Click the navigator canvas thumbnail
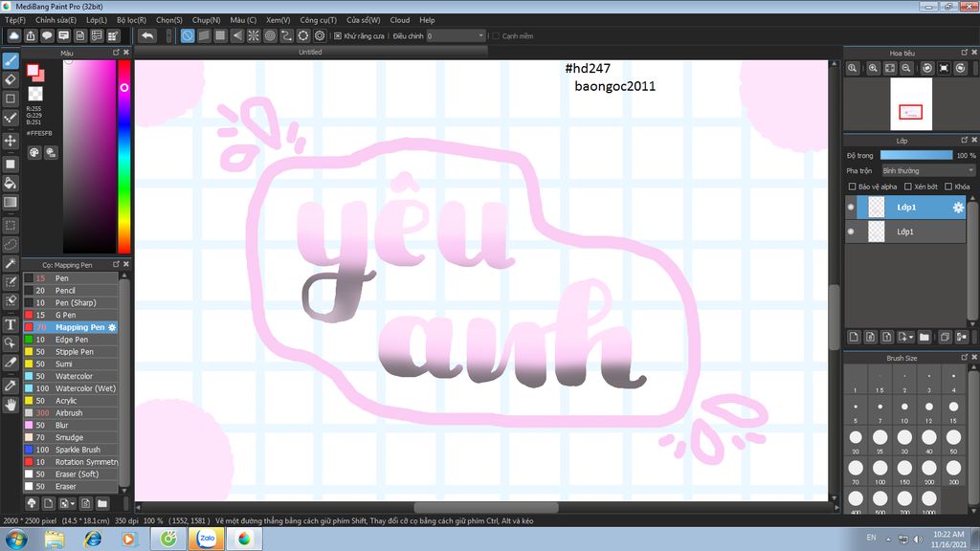This screenshot has height=551, width=980. 911,103
